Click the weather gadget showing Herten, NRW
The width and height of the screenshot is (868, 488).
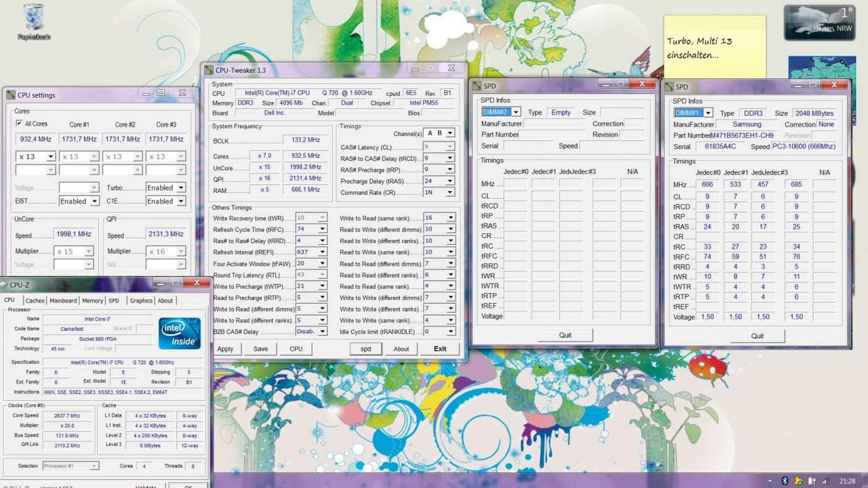[x=820, y=23]
